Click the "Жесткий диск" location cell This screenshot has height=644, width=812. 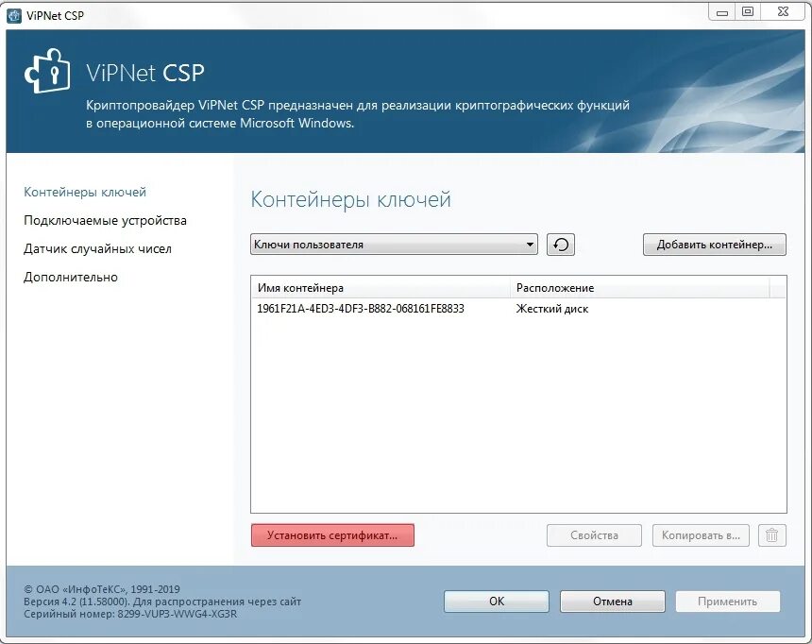pos(552,309)
